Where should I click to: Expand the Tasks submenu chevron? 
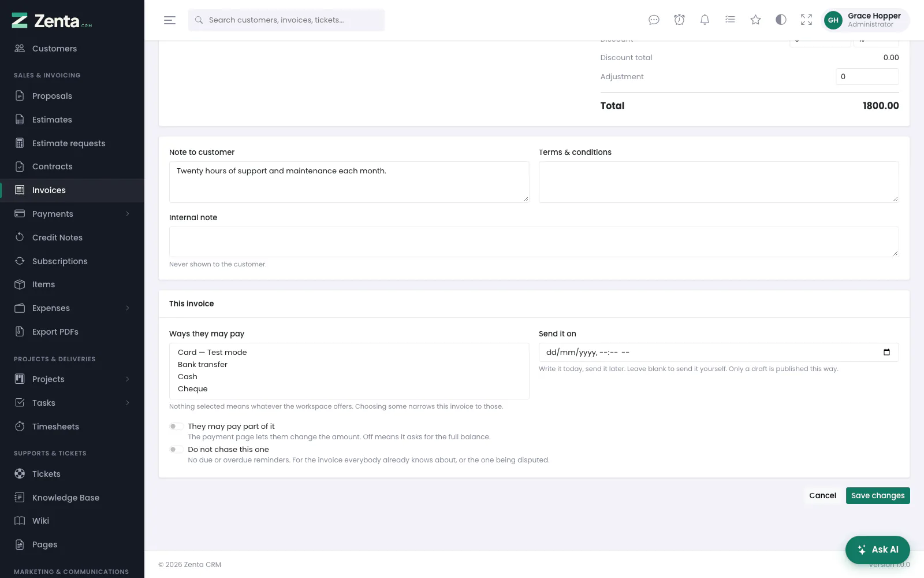127,403
